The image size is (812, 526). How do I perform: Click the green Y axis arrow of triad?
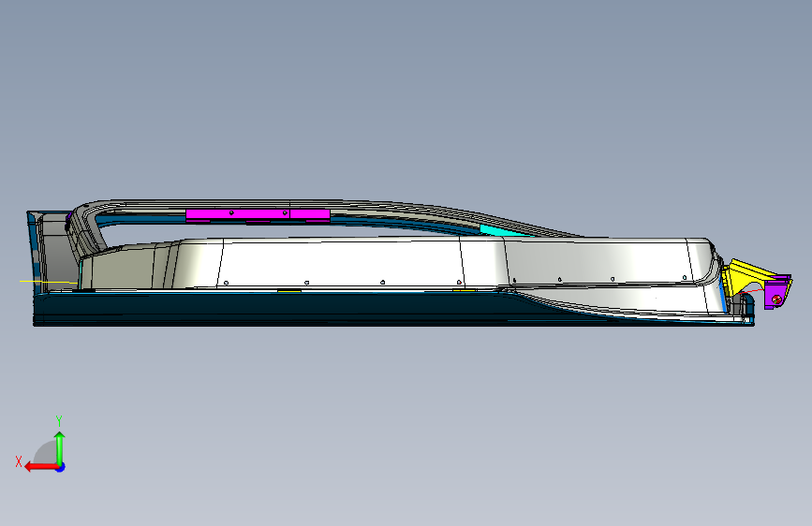(x=60, y=449)
